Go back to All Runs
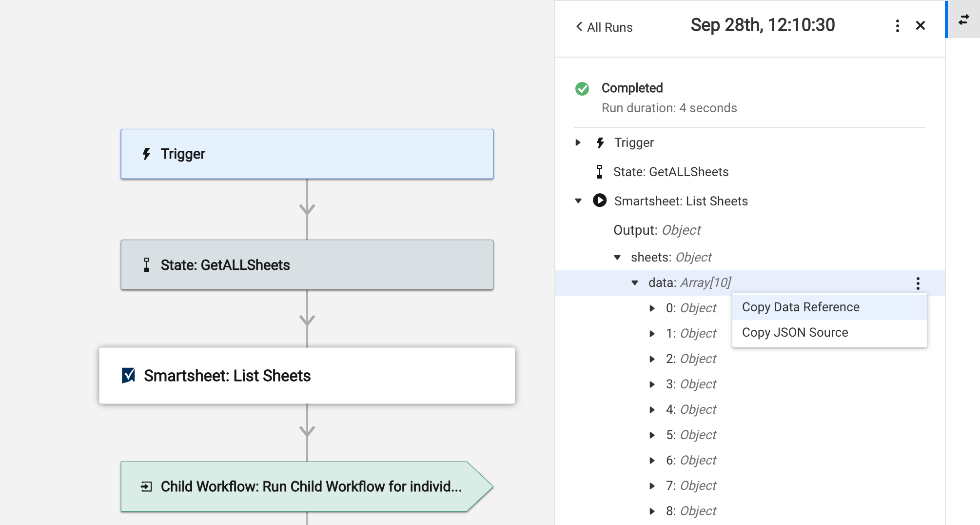 (604, 27)
